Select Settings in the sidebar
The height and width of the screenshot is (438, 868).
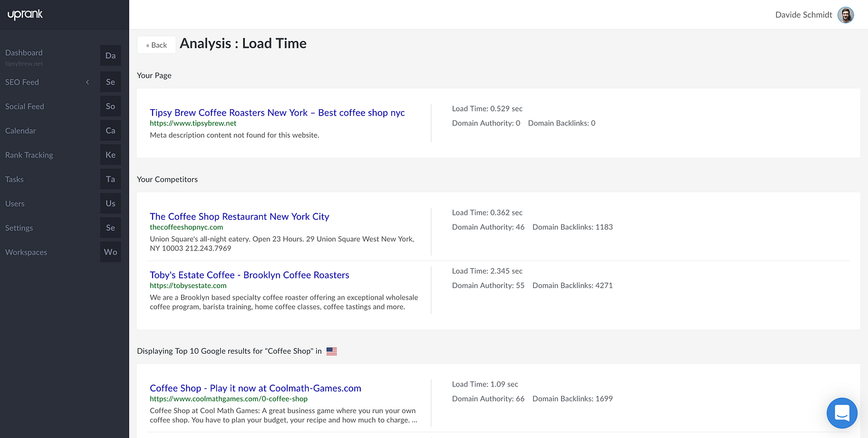pyautogui.click(x=19, y=228)
